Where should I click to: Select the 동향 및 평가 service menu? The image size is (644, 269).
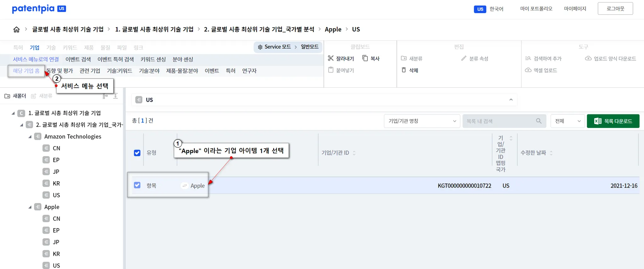(x=60, y=71)
